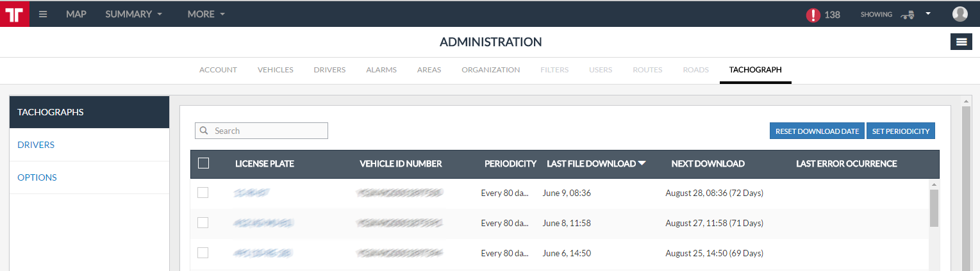
Task: Switch to the Alarms tab
Action: 381,70
